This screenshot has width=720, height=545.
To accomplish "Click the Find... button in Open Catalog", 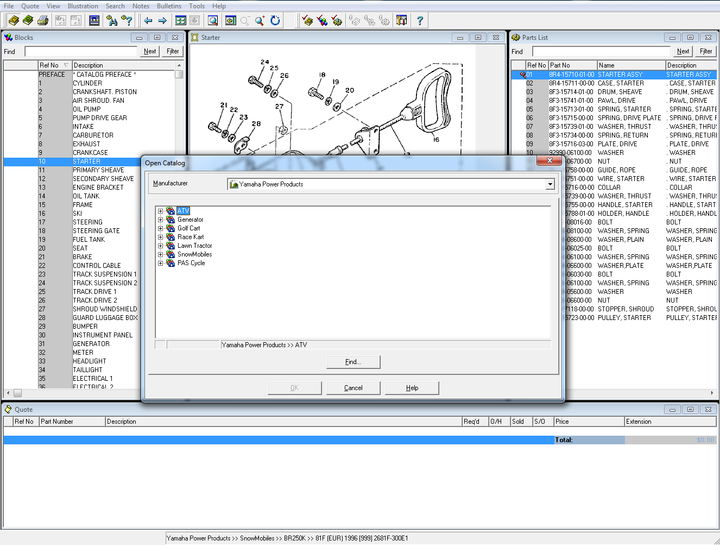I will [353, 362].
